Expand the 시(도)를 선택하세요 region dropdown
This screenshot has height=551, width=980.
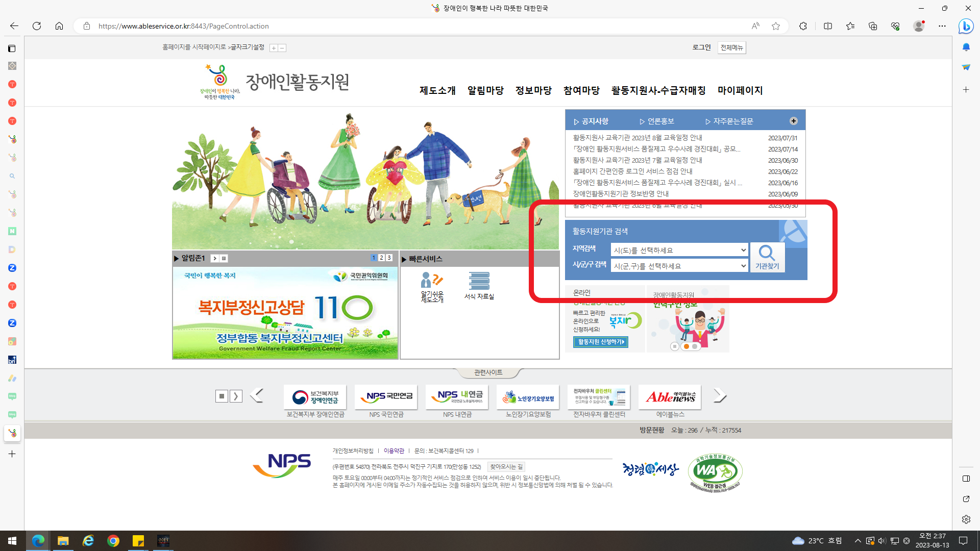(x=679, y=250)
